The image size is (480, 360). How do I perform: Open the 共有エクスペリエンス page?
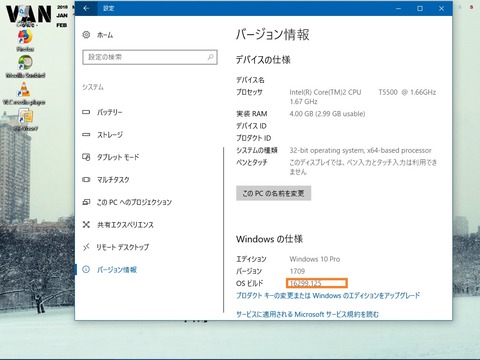pos(125,225)
